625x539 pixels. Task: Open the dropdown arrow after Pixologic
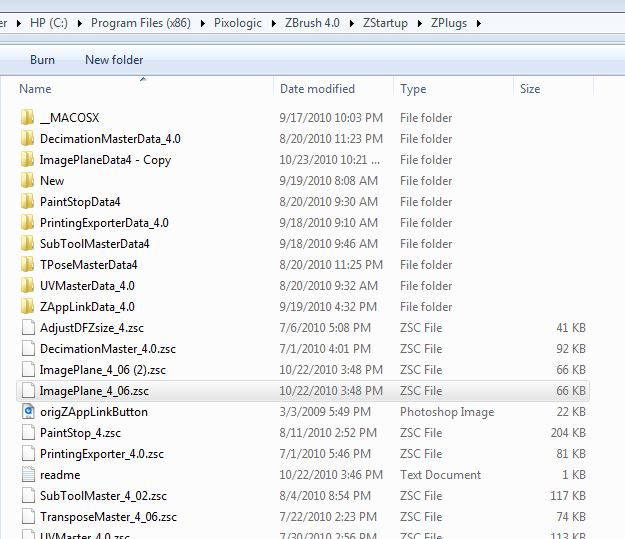pos(273,24)
